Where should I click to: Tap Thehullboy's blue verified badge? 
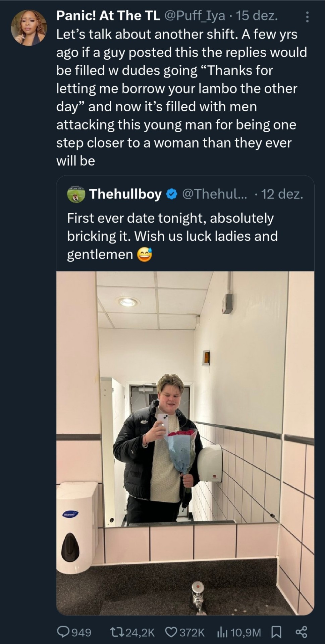point(172,194)
